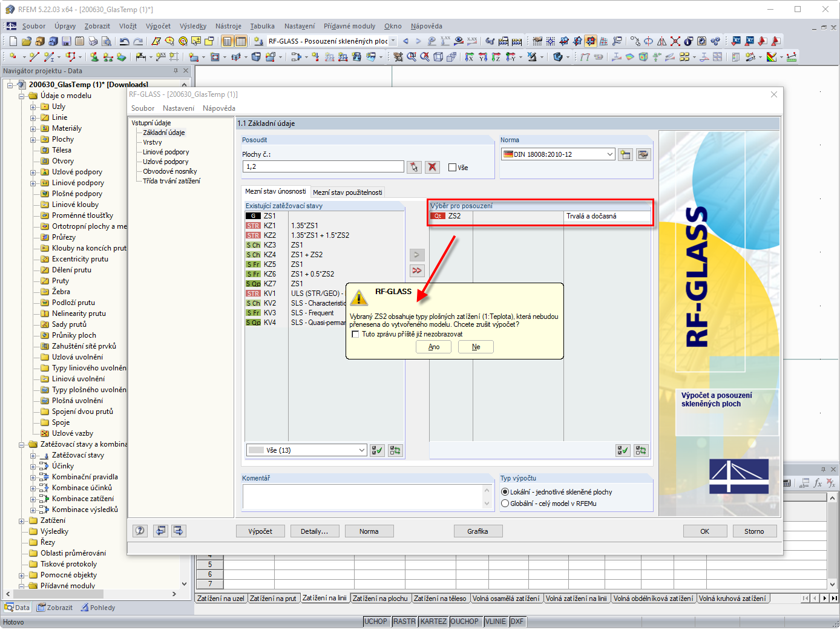Switch to Zobrazit navigator tab
Image resolution: width=840 pixels, height=630 pixels.
click(x=54, y=608)
